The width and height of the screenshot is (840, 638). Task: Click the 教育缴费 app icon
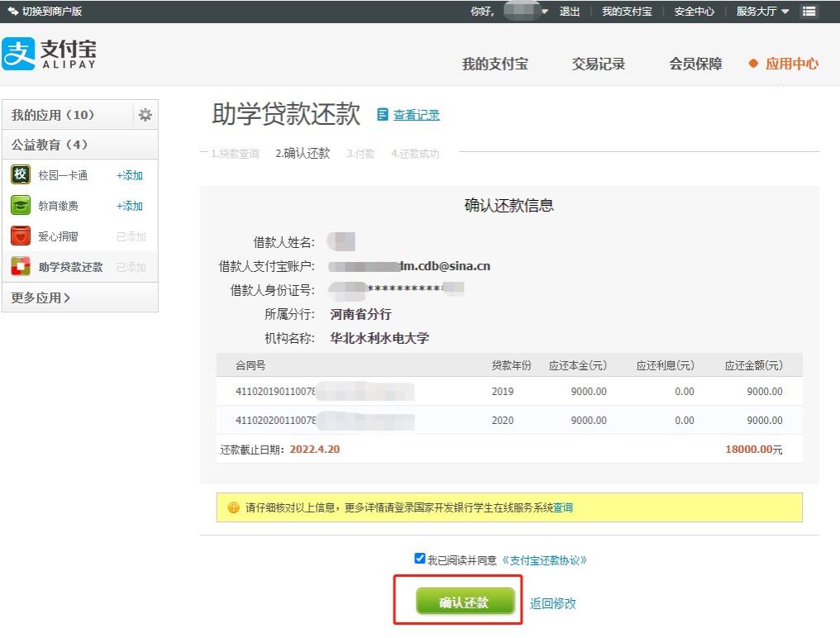pyautogui.click(x=21, y=205)
